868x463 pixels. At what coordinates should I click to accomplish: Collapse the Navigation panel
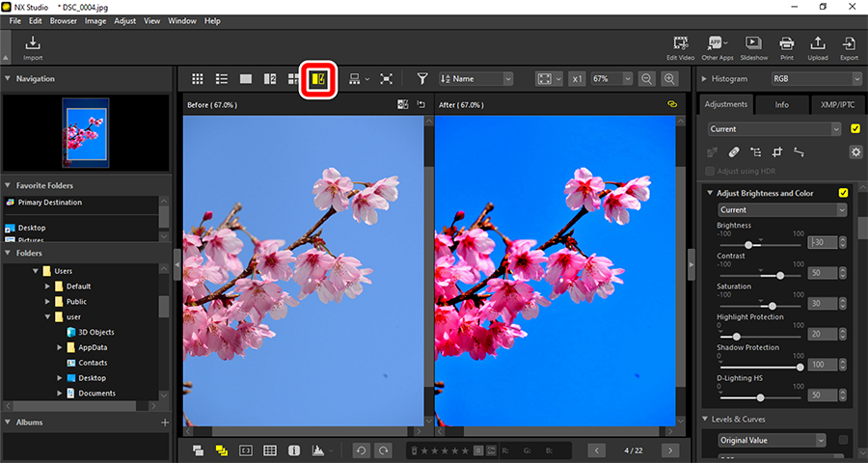tap(8, 79)
